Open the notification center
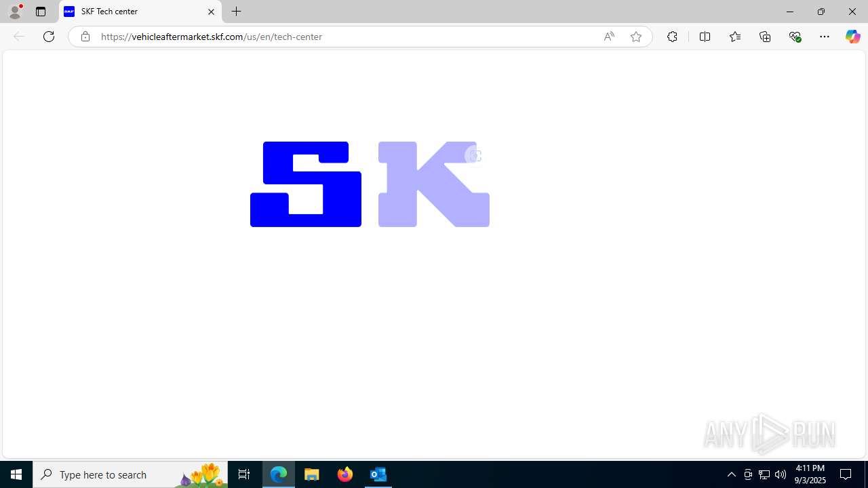The image size is (868, 488). (846, 474)
